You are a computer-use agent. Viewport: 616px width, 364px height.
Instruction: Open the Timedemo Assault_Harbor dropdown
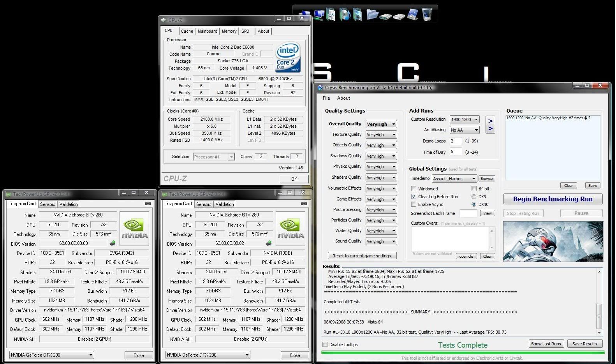pyautogui.click(x=454, y=179)
